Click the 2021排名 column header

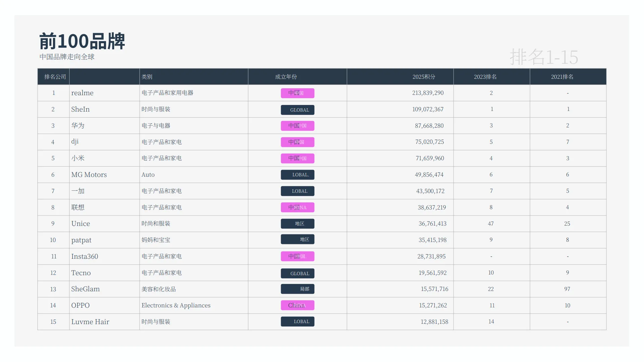[562, 77]
